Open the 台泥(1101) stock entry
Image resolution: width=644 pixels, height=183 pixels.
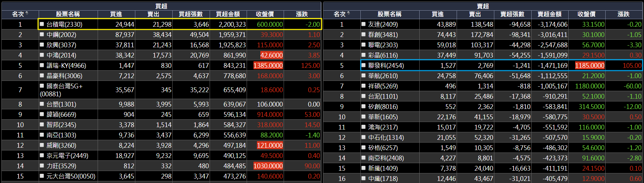coord(383,96)
